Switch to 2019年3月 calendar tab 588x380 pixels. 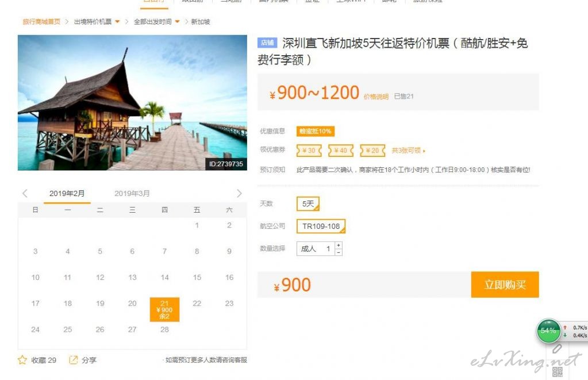click(132, 194)
